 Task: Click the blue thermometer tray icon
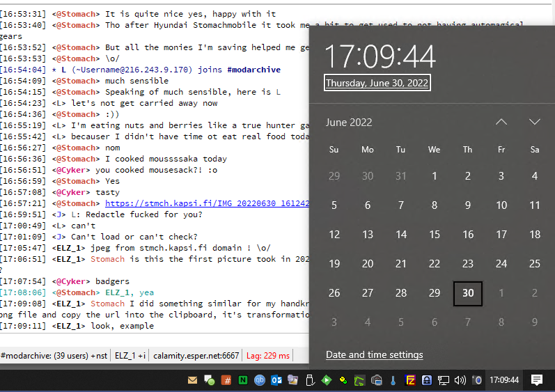(x=393, y=380)
